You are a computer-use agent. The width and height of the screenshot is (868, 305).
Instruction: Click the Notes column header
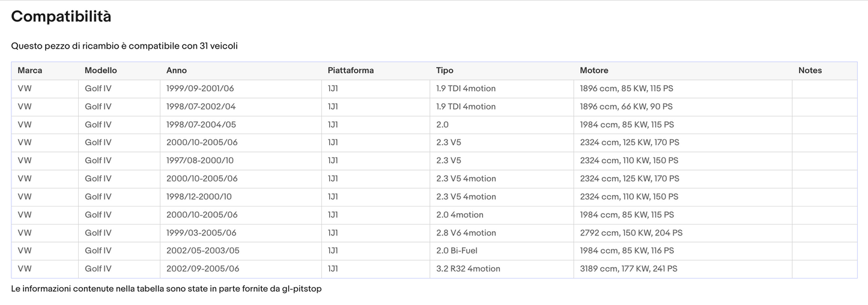tap(810, 71)
